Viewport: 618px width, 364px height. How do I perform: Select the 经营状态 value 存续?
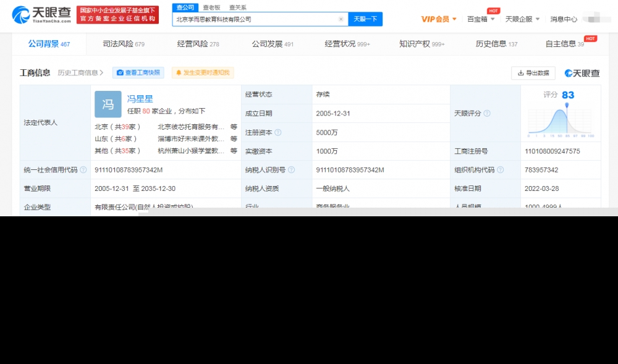[x=323, y=95]
